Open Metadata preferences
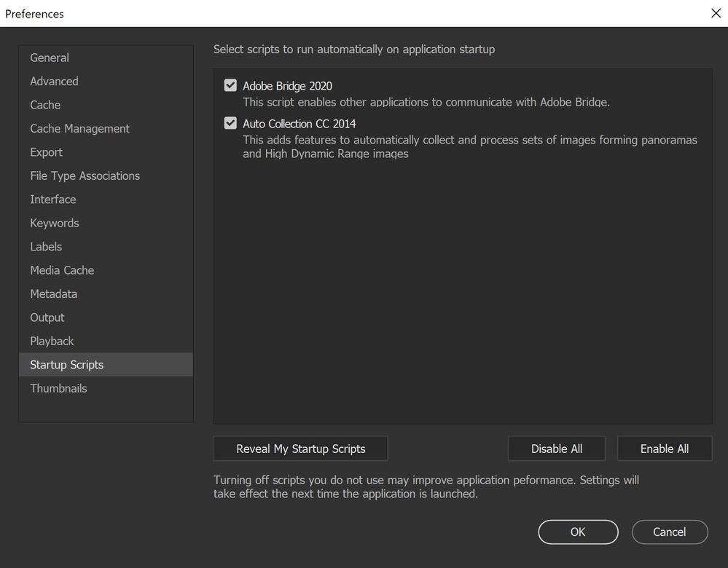Viewport: 728px width, 568px height. point(106,294)
